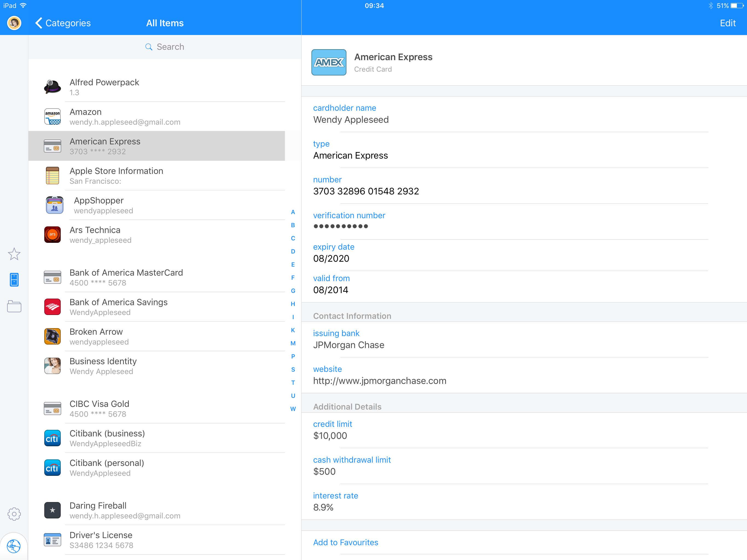Open Settings gear icon
The image size is (747, 560).
[x=14, y=514]
